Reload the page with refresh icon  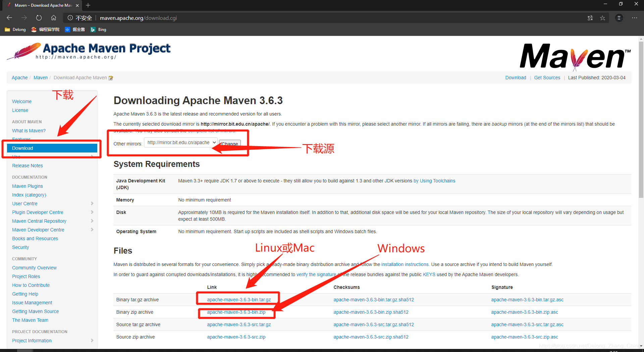(39, 18)
